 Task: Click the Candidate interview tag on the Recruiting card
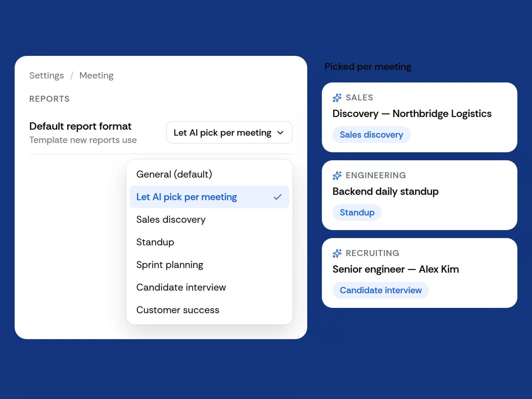[x=381, y=290]
